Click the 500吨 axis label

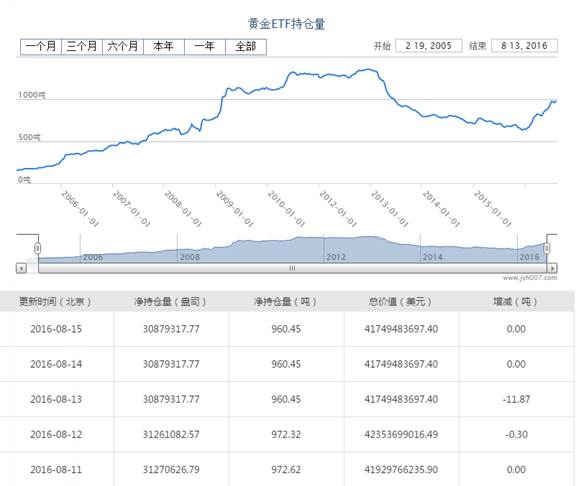point(29,137)
